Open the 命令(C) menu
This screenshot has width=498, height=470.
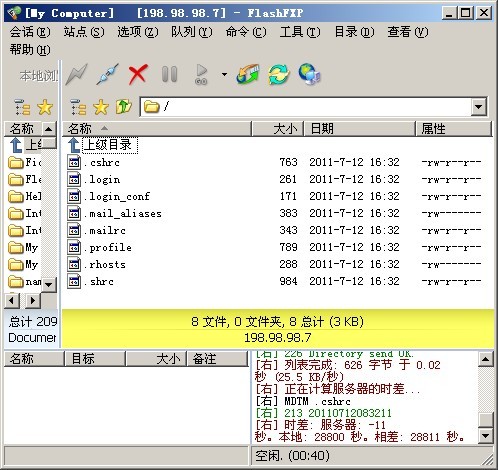246,32
